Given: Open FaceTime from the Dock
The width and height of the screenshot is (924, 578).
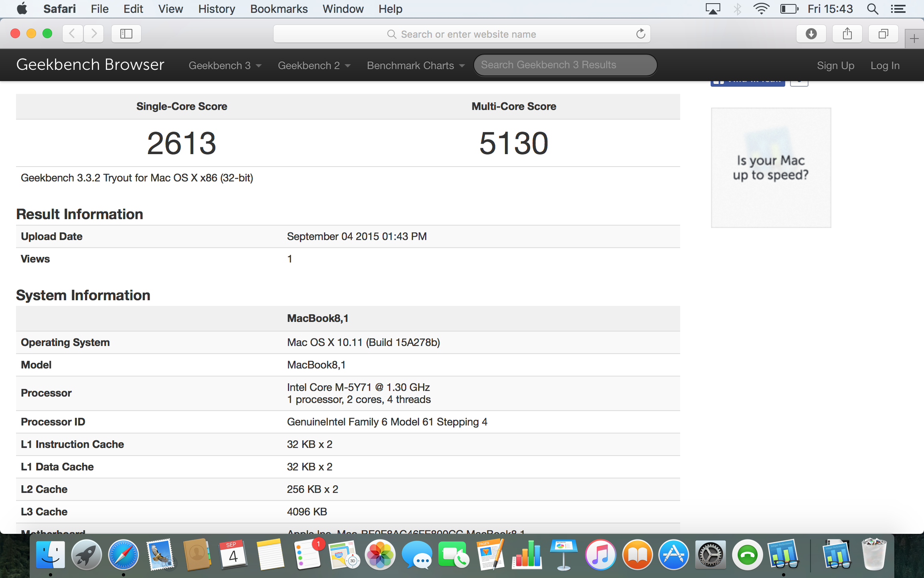Looking at the screenshot, I should click(454, 555).
